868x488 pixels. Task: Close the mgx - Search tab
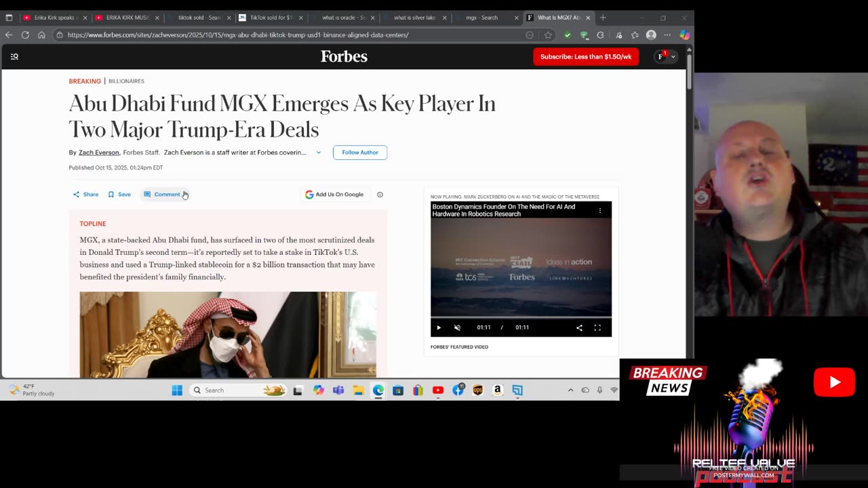[x=516, y=18]
